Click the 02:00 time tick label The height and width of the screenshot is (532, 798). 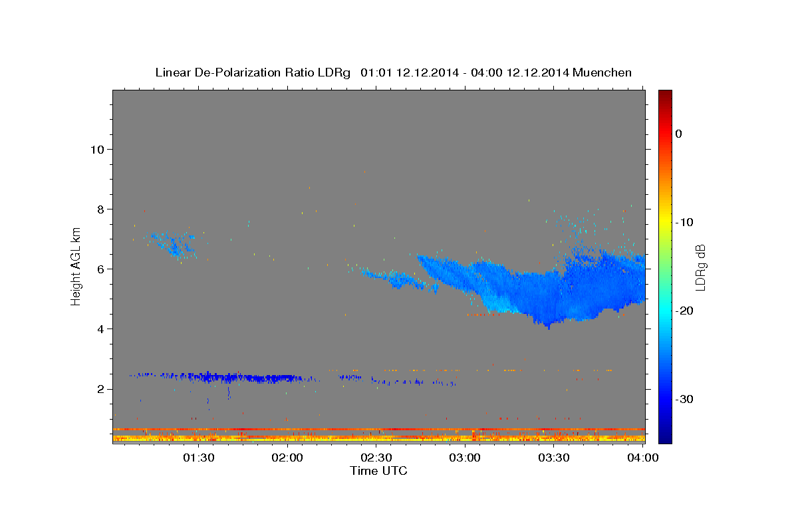click(x=288, y=458)
